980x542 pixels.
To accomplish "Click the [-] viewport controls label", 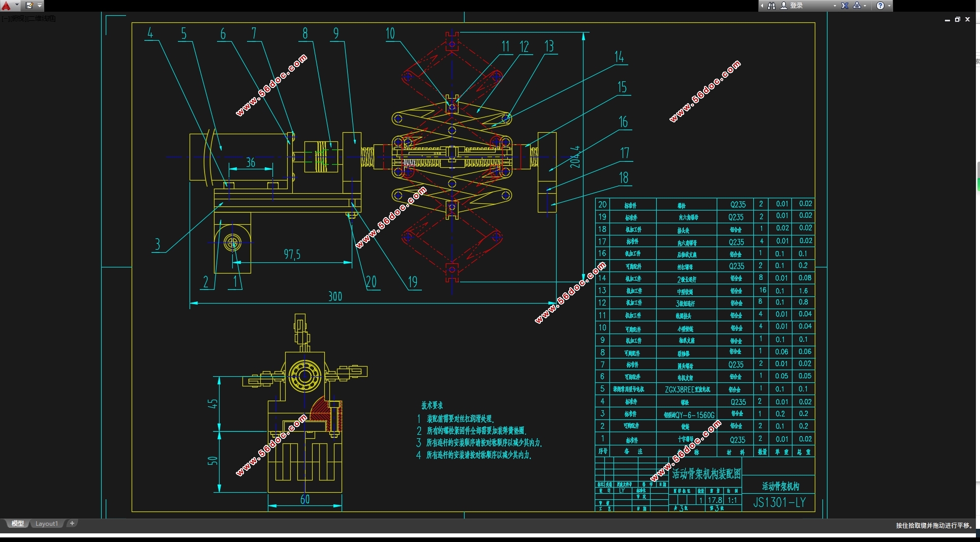I will (6, 19).
